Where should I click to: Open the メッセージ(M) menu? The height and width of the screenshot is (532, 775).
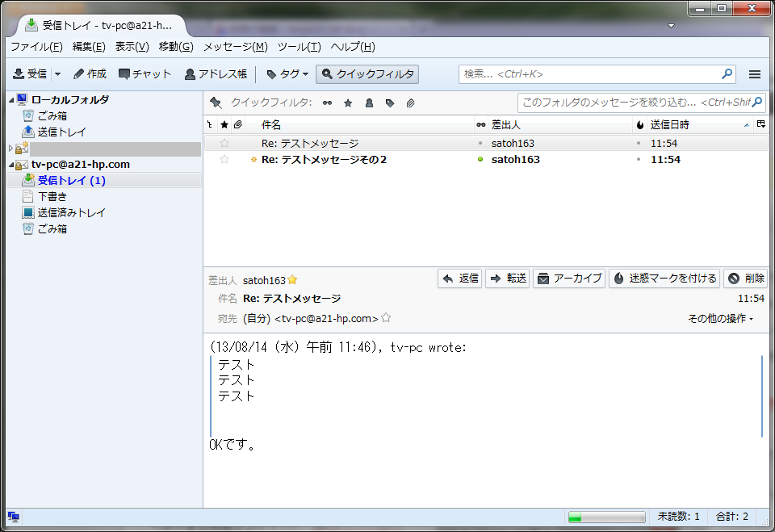[235, 47]
